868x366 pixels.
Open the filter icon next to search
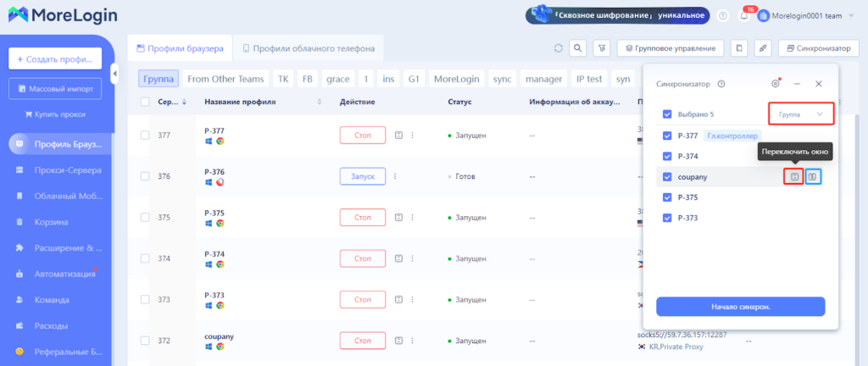pos(601,48)
